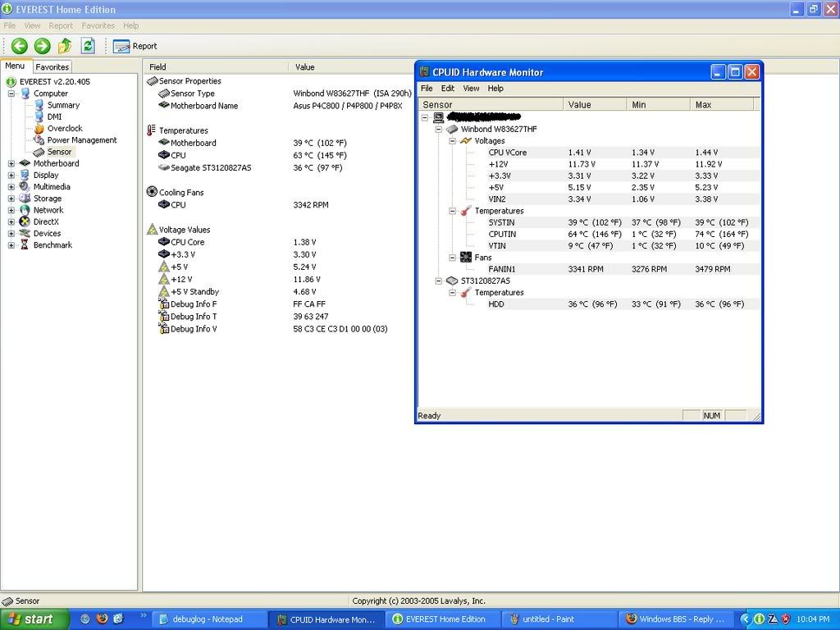This screenshot has height=630, width=840.
Task: Click the Storage icon in tree
Action: coord(25,199)
